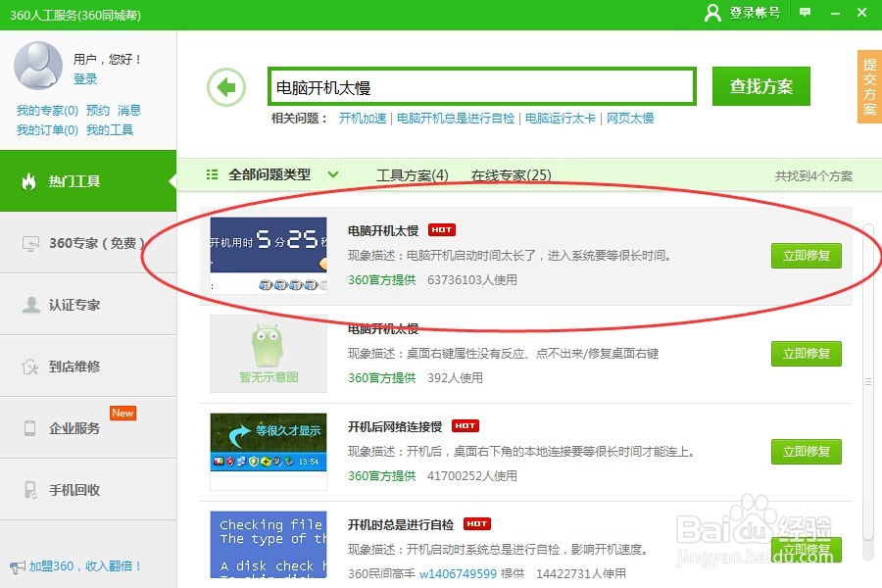Click provider link w1406749599
The image size is (882, 588).
(458, 573)
